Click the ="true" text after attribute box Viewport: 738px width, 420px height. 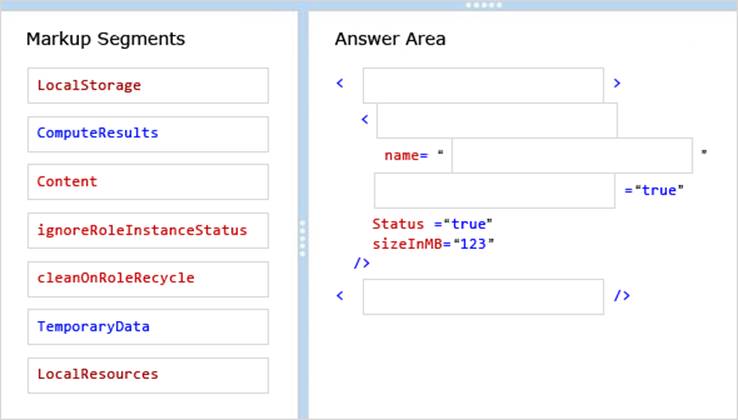655,191
